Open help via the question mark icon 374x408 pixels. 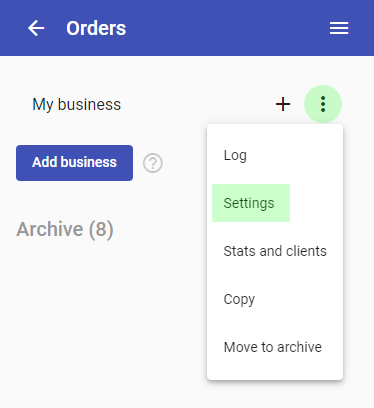tap(153, 163)
